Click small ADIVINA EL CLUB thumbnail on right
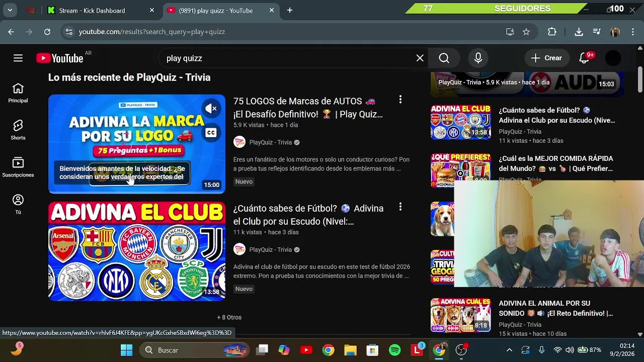Screen dimensions: 644x362 click(460, 122)
